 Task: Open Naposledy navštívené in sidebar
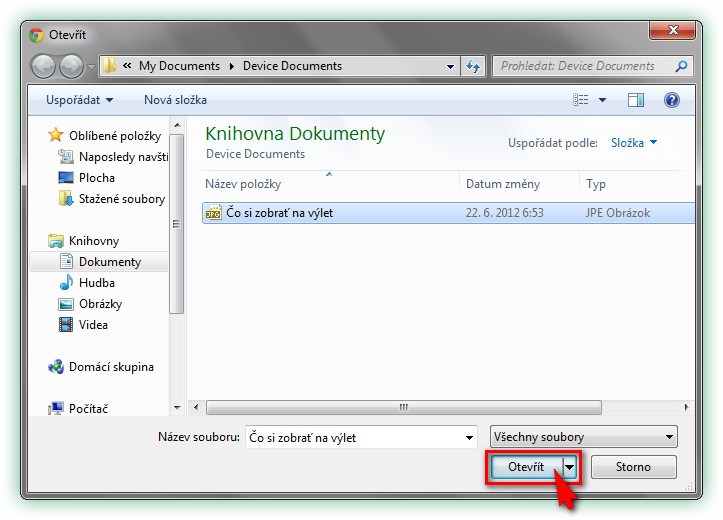click(124, 157)
